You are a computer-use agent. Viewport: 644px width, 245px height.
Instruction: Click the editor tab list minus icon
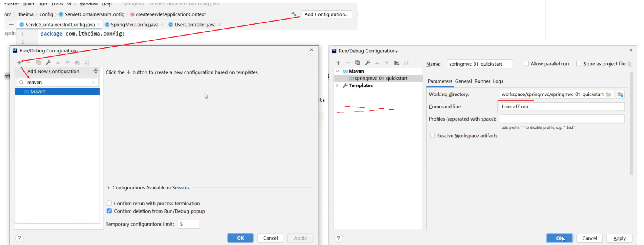point(11,25)
